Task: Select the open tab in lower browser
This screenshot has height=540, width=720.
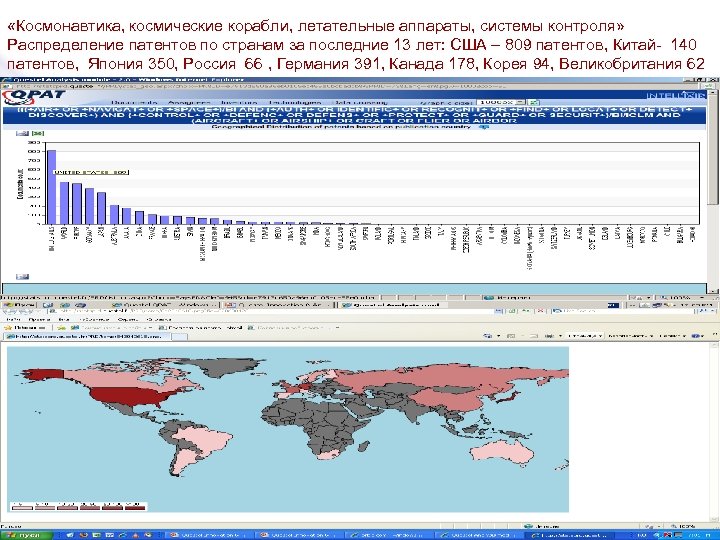Action: point(88,336)
